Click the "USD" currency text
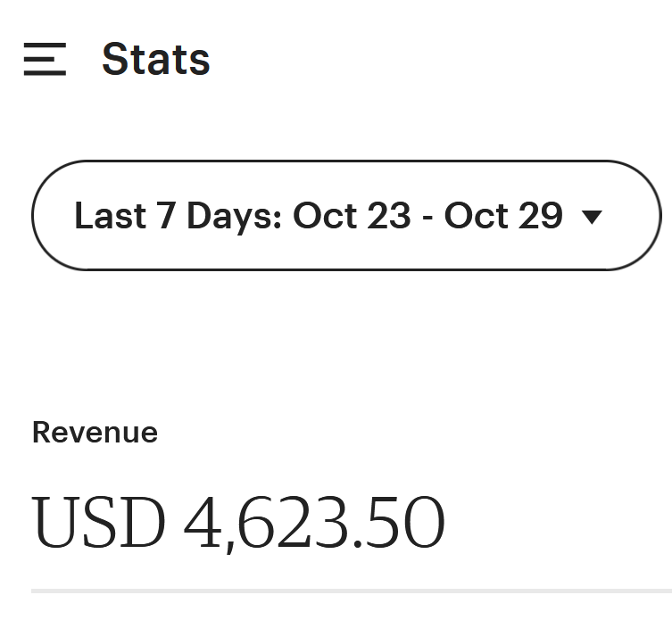This screenshot has height=620, width=672. click(x=99, y=523)
